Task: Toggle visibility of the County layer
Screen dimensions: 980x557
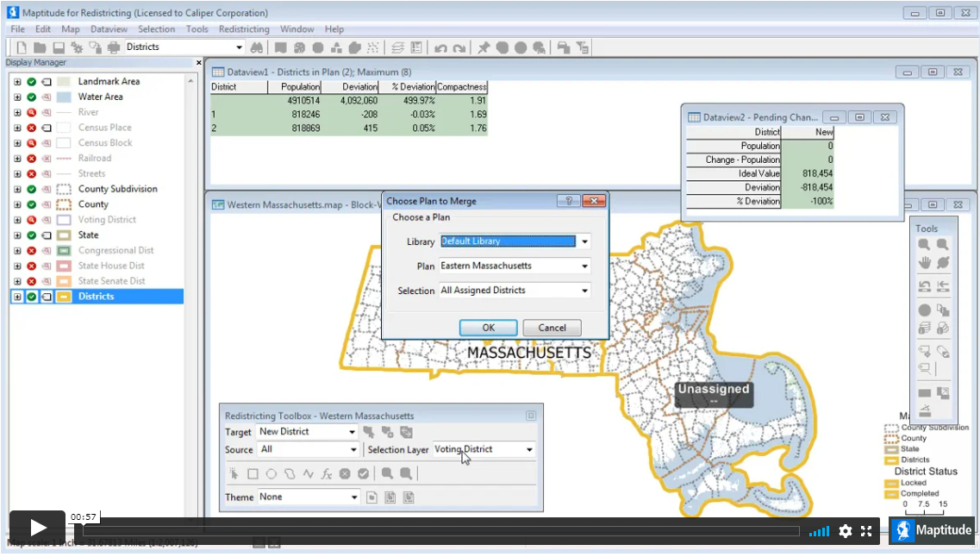Action: tap(32, 204)
